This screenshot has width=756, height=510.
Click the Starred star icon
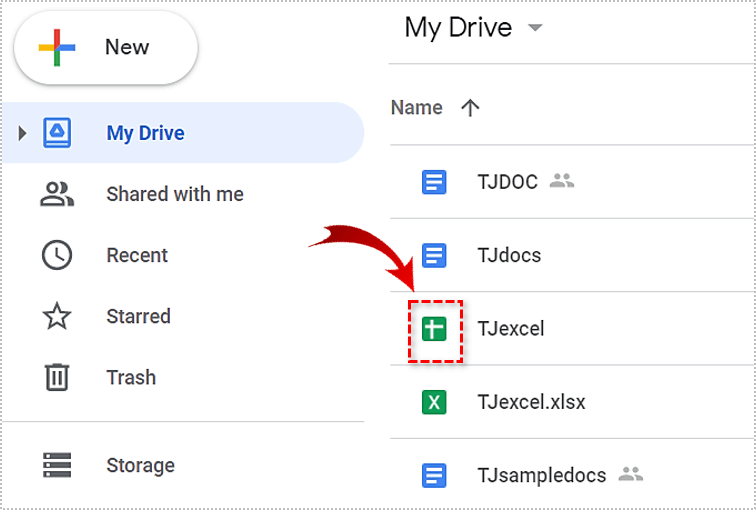[57, 317]
